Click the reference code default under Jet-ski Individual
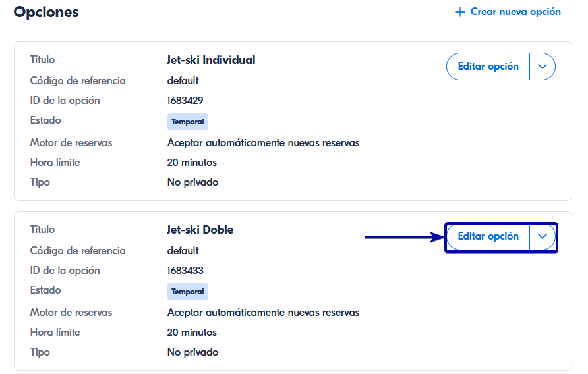The width and height of the screenshot is (588, 374). coord(183,81)
